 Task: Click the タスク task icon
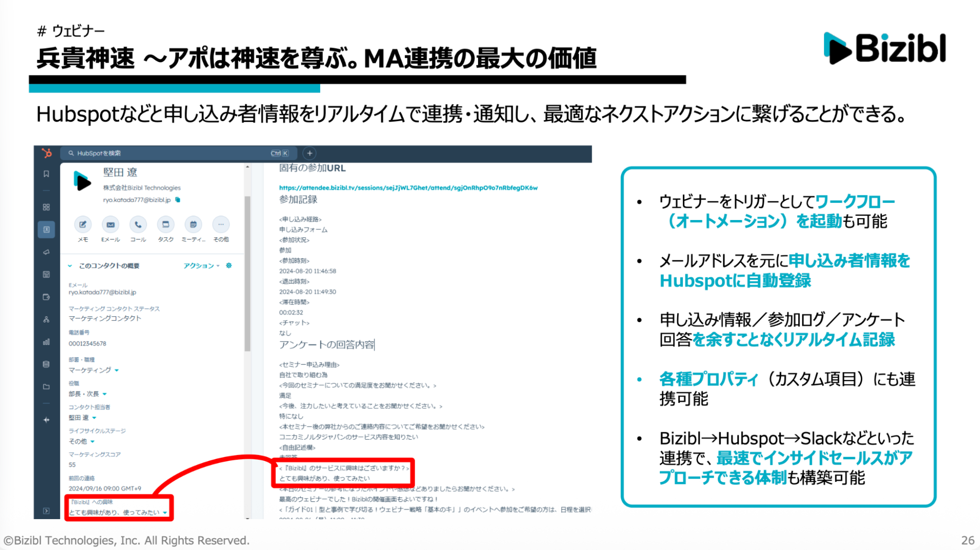(166, 225)
